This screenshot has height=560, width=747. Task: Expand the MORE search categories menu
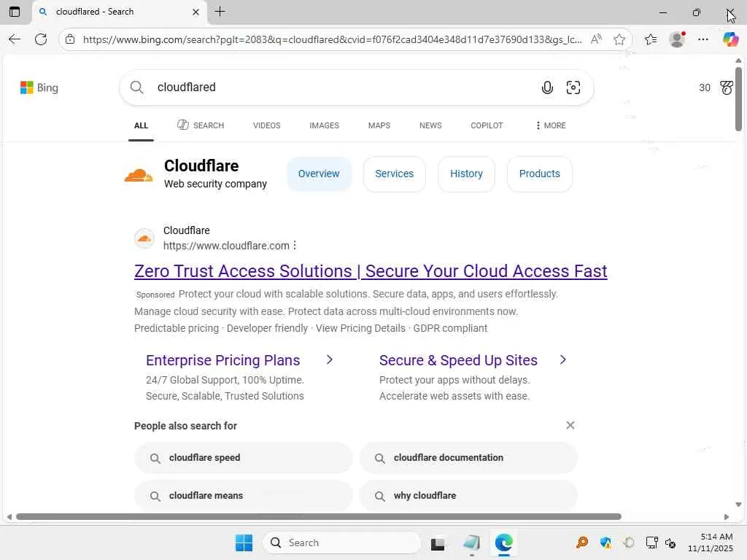tap(550, 125)
